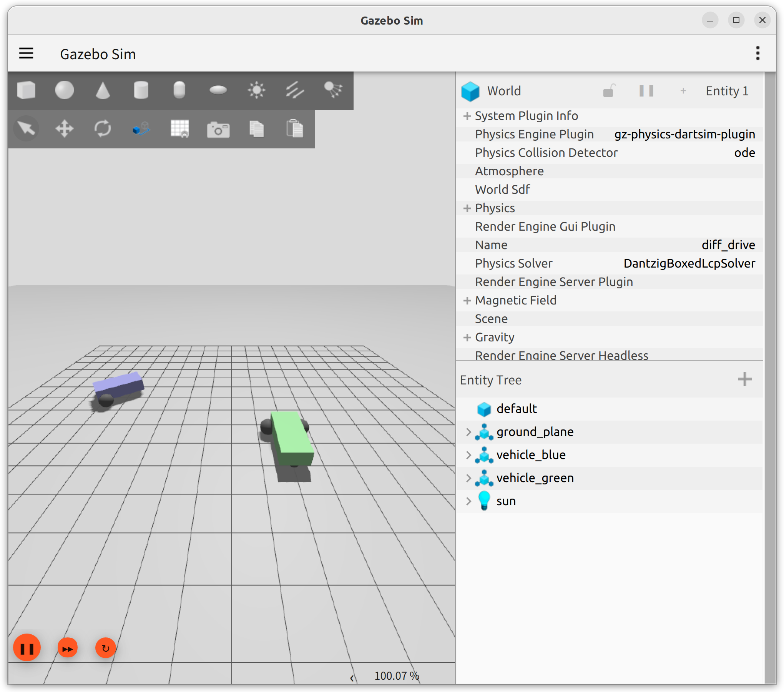
Task: Activate the rotate mode tool
Action: pos(103,129)
